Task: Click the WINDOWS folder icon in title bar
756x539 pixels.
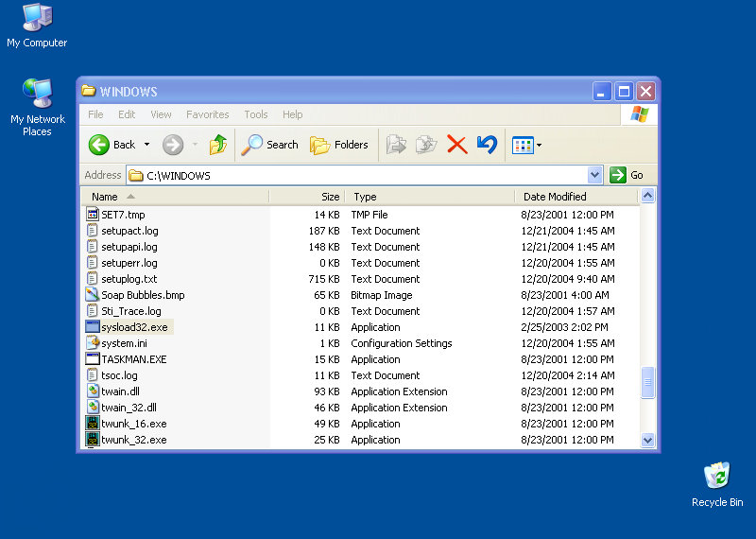Action: 88,90
